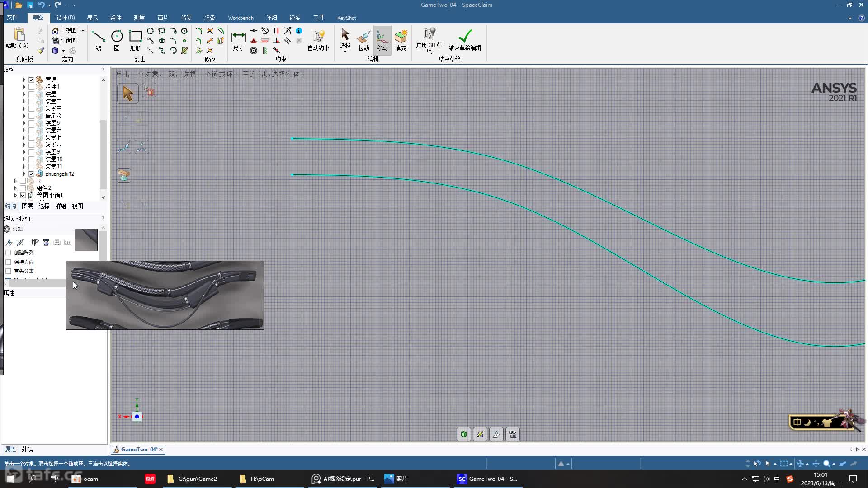This screenshot has width=868, height=488.
Task: Toggle visibility checkbox for 告示牌
Action: coord(31,116)
